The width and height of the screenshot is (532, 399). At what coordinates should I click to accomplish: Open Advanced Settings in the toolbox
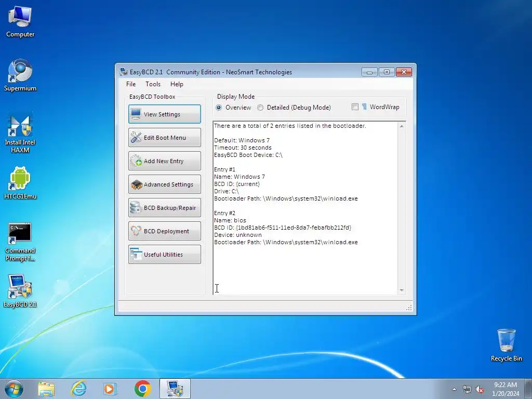click(165, 184)
